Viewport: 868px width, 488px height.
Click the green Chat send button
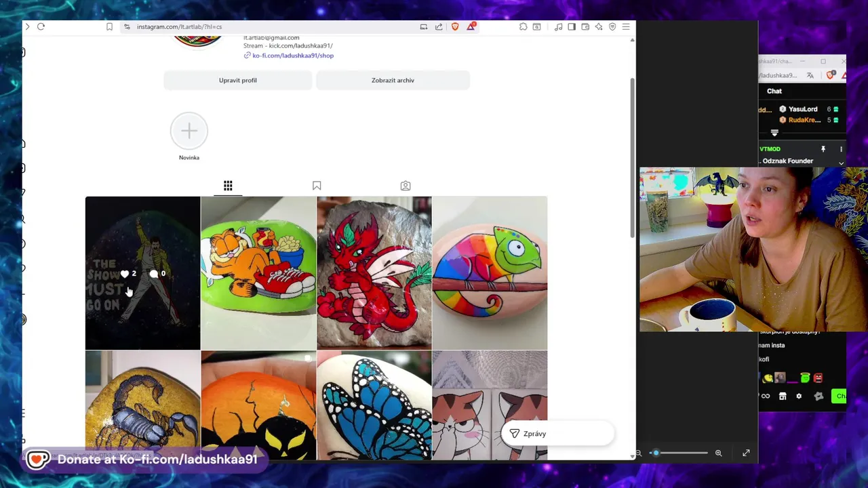pos(839,396)
